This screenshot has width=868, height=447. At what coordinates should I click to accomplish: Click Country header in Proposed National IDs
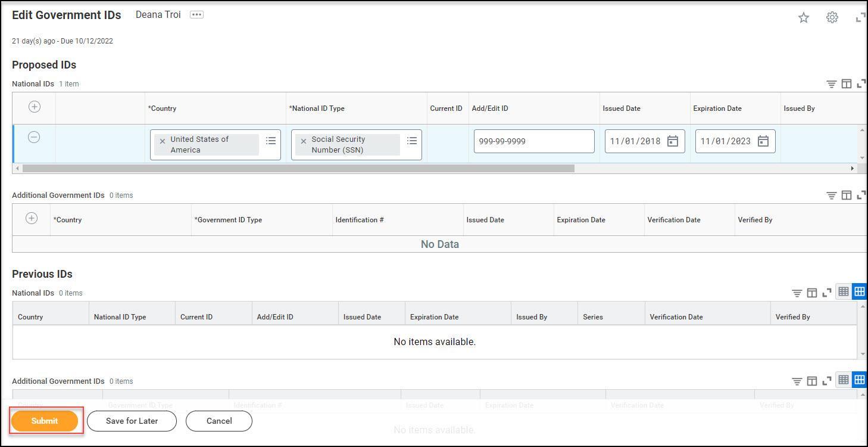click(162, 108)
